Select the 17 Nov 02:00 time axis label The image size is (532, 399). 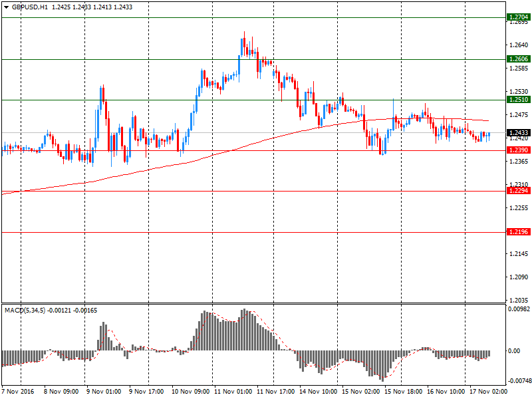[488, 392]
